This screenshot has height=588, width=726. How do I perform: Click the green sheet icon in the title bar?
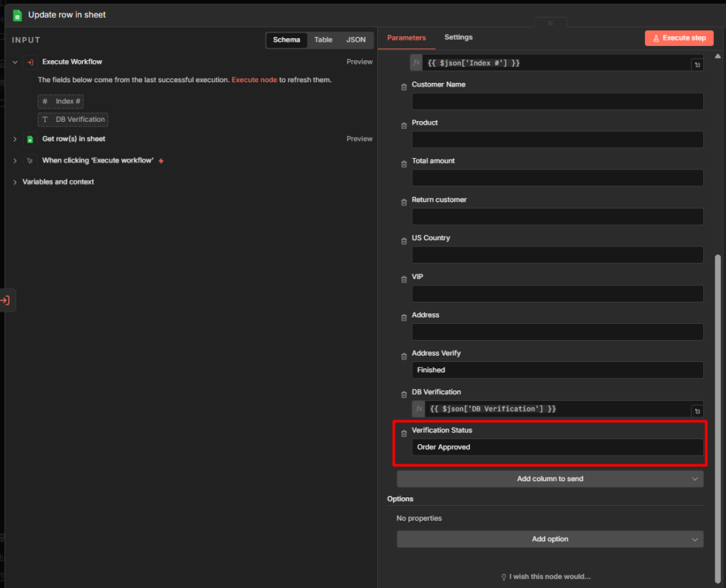[16, 14]
